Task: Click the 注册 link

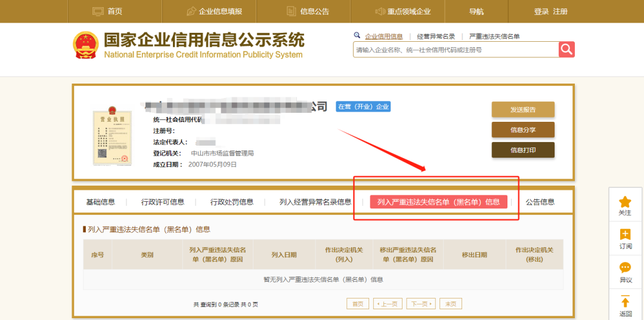Action: 560,11
